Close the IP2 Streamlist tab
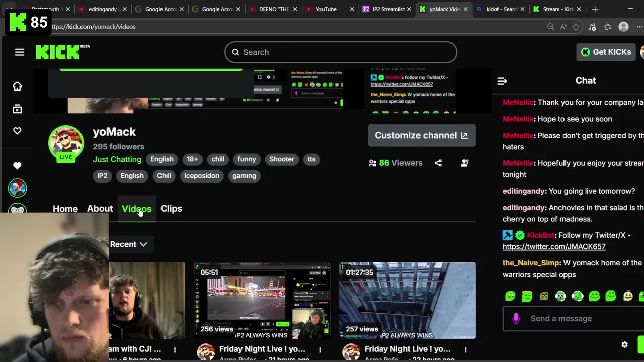 pyautogui.click(x=409, y=9)
